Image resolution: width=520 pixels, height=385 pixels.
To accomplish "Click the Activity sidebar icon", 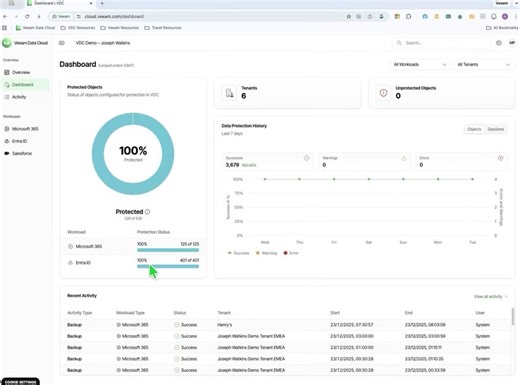I will click(7, 97).
